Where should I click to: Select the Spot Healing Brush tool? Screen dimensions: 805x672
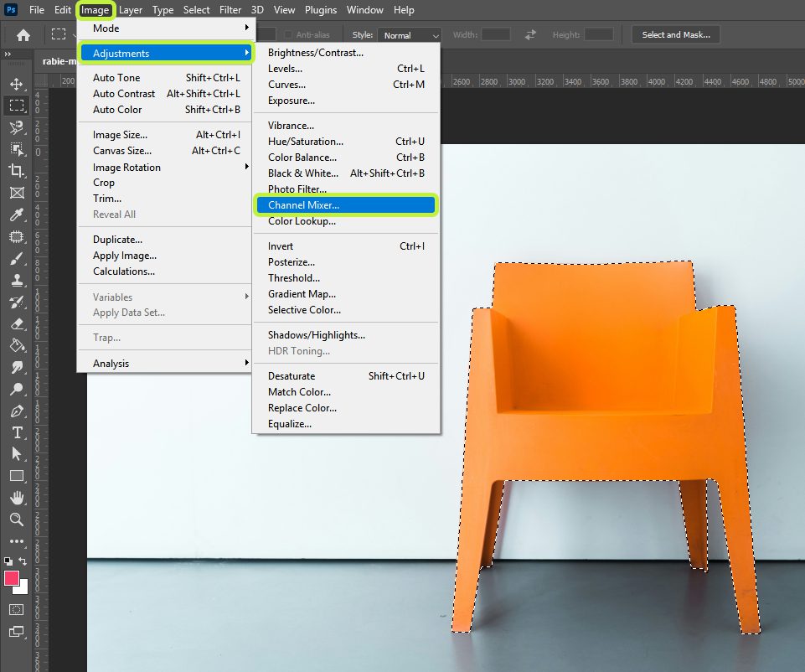17,236
